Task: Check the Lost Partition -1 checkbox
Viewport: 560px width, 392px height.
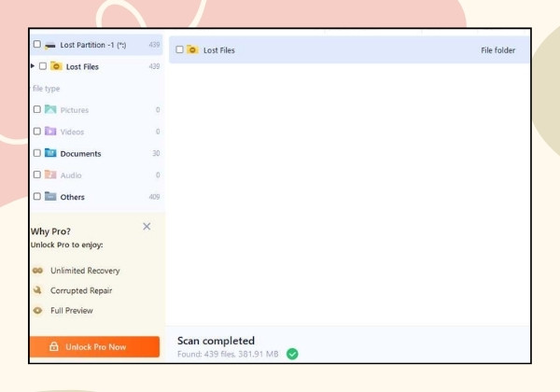Action: (x=36, y=44)
